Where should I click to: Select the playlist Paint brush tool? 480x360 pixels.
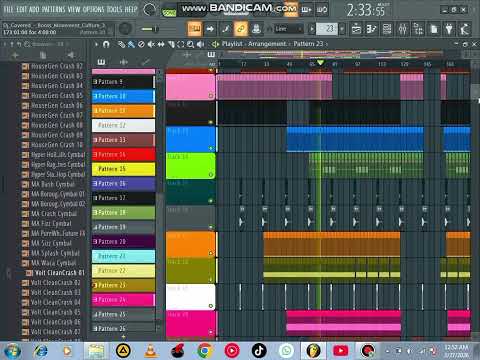pyautogui.click(x=131, y=44)
